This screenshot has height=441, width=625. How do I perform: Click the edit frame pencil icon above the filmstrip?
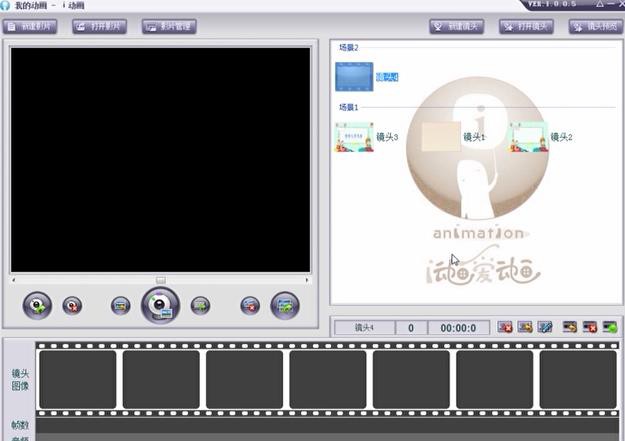pos(545,327)
